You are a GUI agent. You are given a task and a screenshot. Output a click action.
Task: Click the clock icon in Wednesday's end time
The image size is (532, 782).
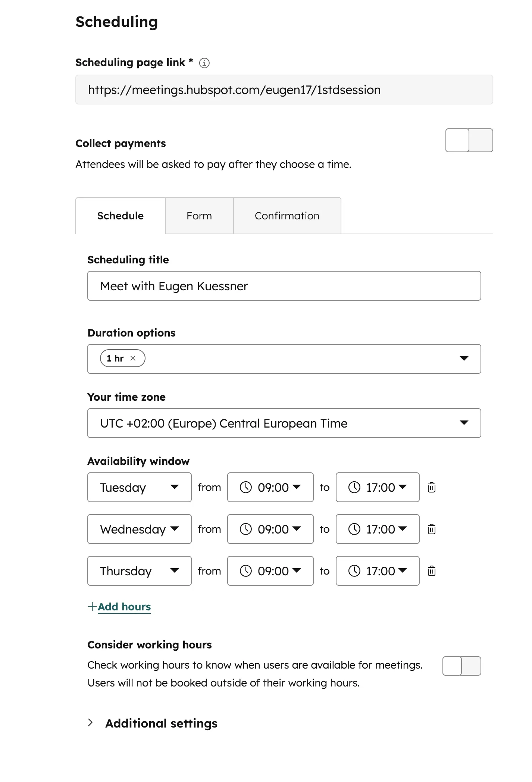coord(354,529)
